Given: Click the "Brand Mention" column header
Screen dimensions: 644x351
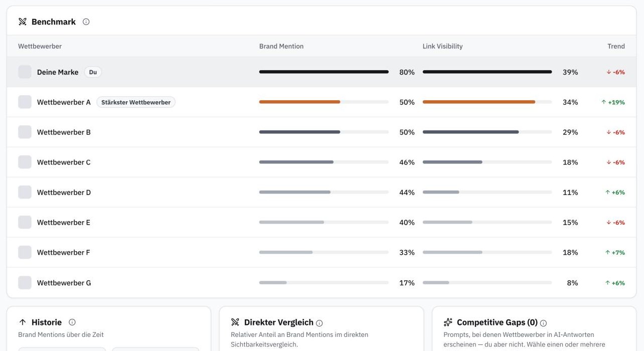Looking at the screenshot, I should [x=281, y=46].
